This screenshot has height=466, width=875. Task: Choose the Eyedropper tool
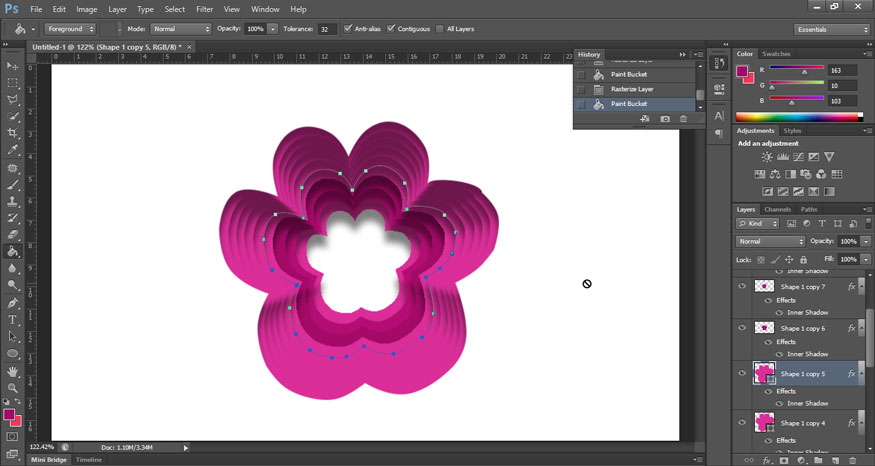click(x=13, y=150)
